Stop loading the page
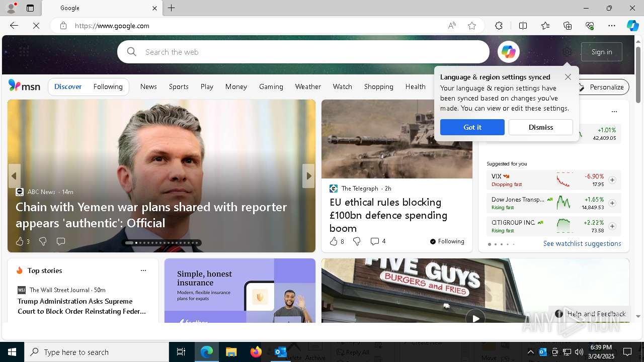 coord(36,26)
